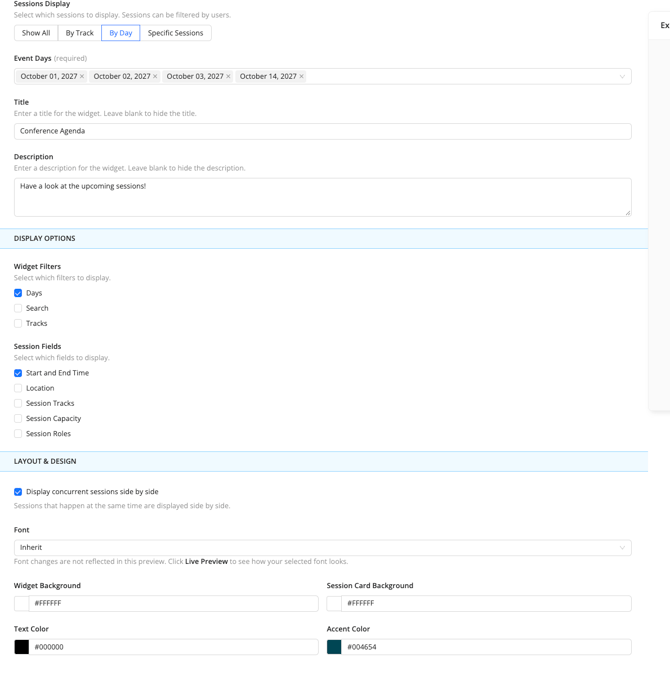Select the By Day sessions tab

coord(121,33)
